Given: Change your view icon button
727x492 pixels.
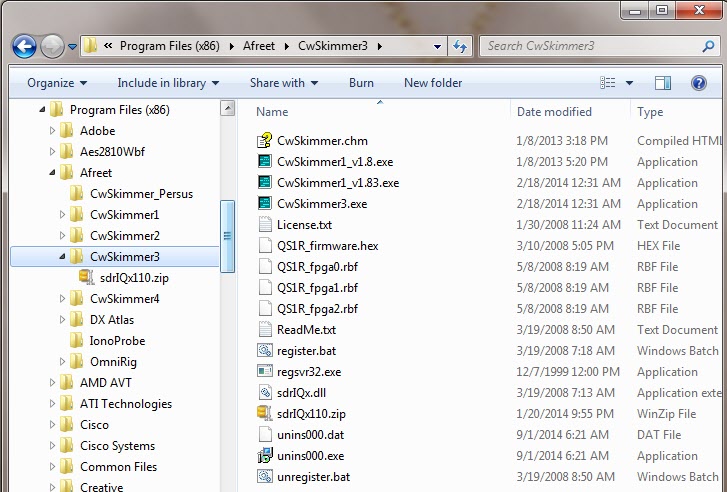Looking at the screenshot, I should tap(607, 83).
